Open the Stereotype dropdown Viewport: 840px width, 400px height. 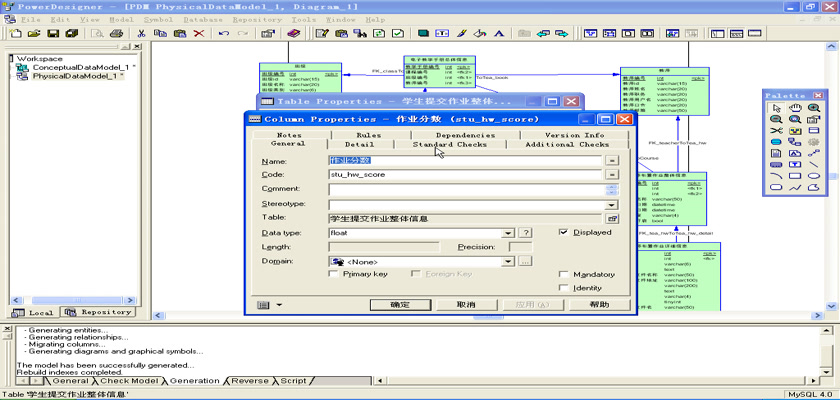pos(611,205)
